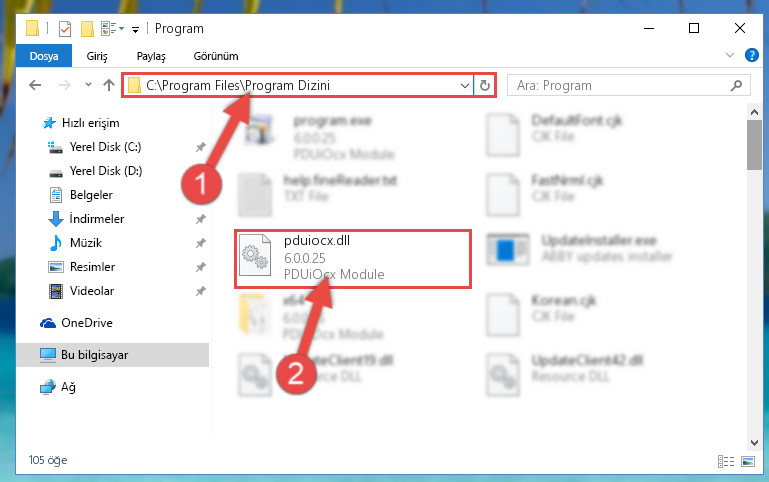
Task: Click the New Folder quick access icon
Action: pos(87,29)
